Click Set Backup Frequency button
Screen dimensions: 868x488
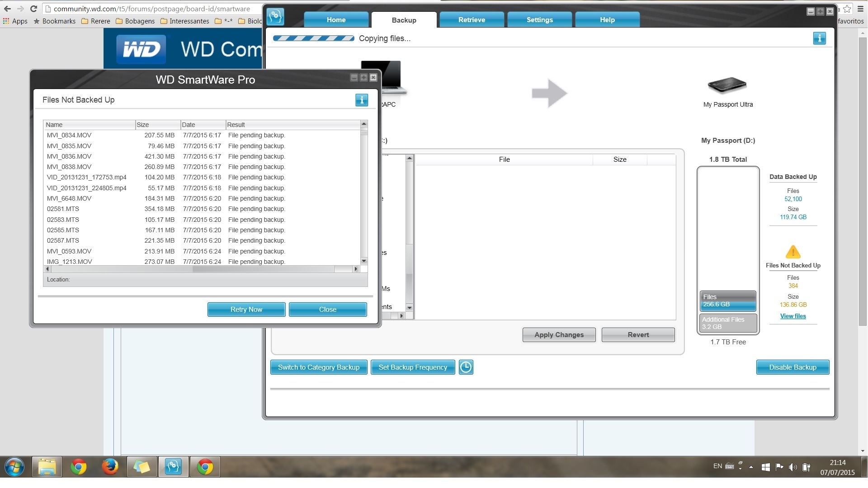click(x=413, y=367)
